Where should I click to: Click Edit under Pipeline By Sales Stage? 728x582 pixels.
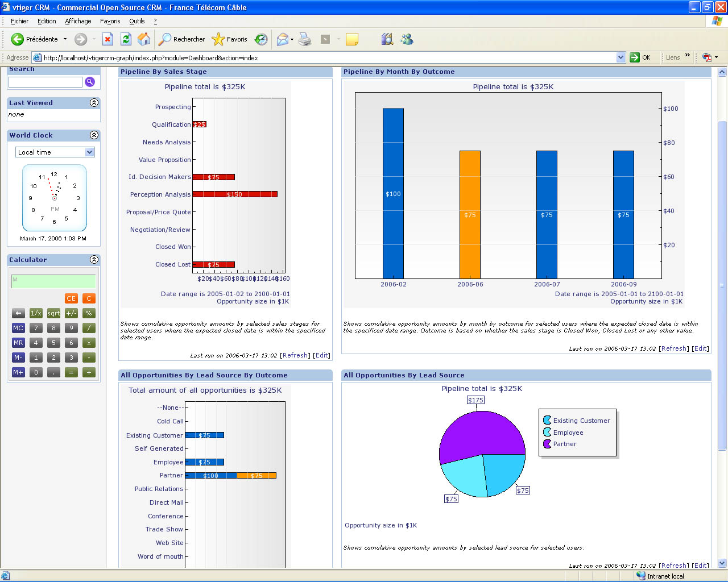point(322,355)
